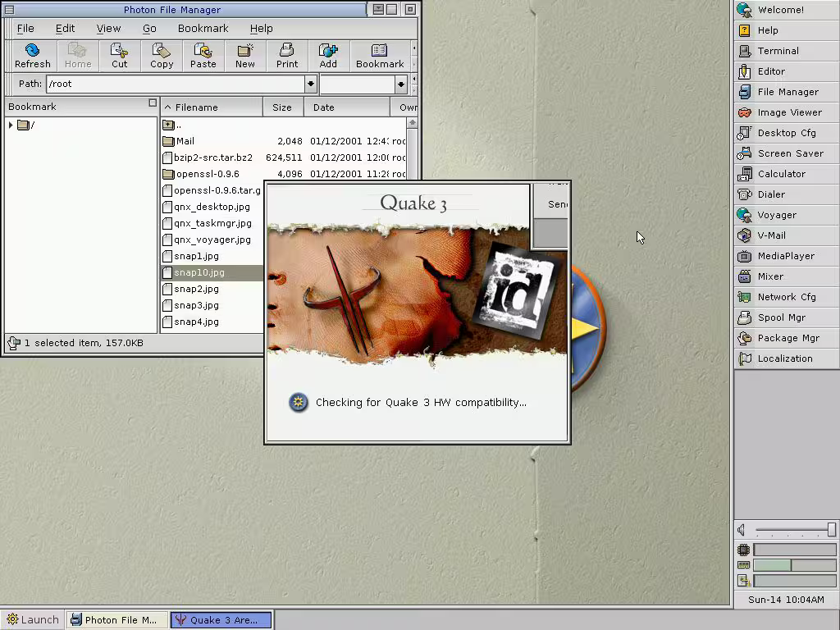Open Terminal from the shelf
840x630 pixels.
[x=786, y=51]
